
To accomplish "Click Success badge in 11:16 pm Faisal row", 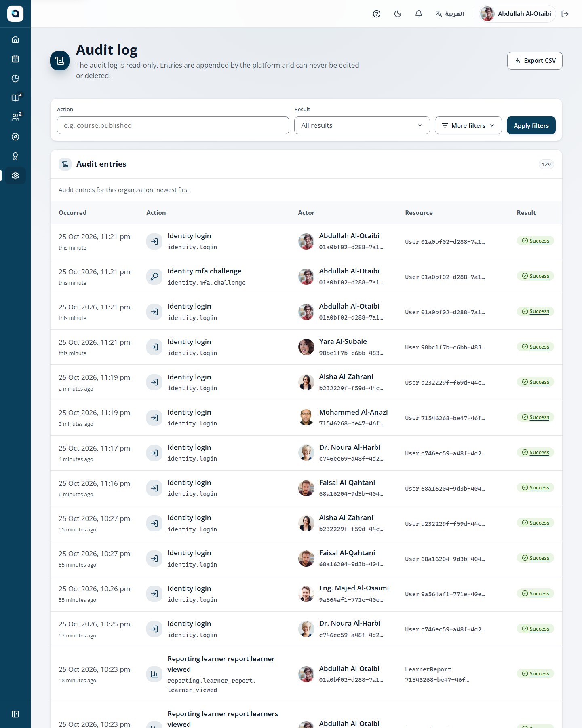I will (x=535, y=488).
